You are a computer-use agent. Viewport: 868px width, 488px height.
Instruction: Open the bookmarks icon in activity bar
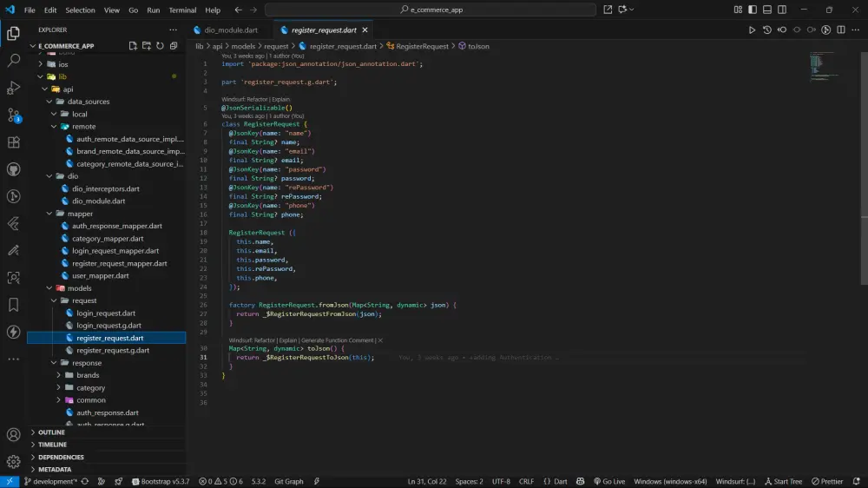point(13,305)
